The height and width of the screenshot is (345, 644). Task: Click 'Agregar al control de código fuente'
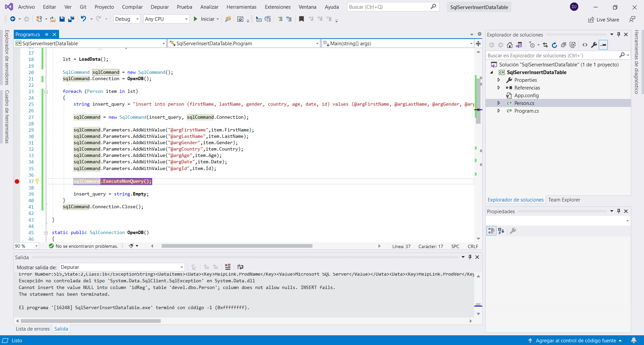(x=576, y=341)
